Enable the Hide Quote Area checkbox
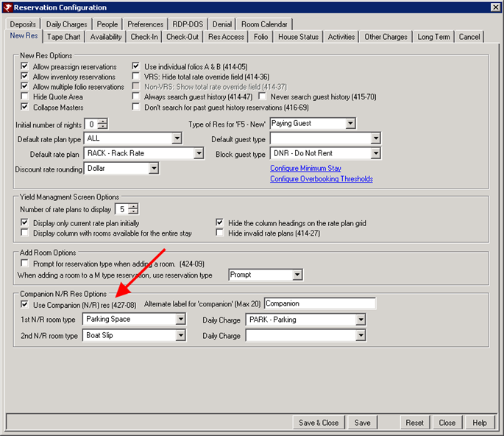 [x=26, y=96]
